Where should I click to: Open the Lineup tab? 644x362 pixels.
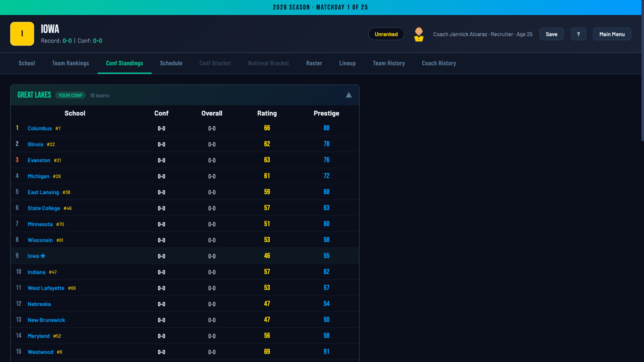pyautogui.click(x=347, y=63)
